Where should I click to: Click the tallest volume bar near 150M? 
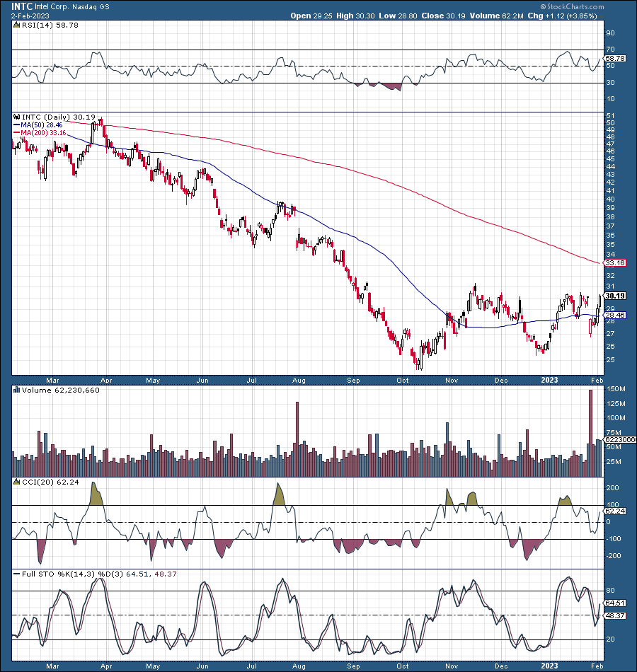pos(591,434)
